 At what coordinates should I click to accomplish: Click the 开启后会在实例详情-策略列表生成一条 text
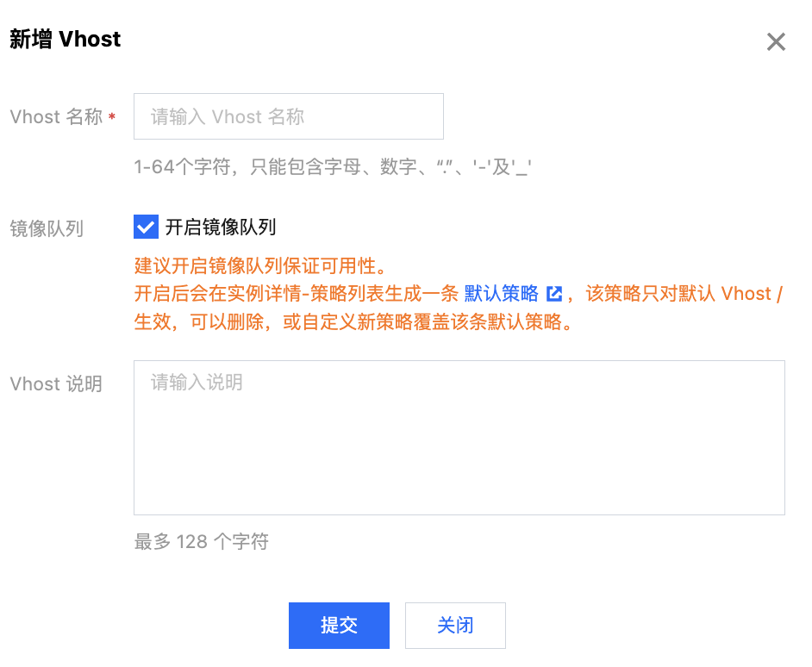click(x=297, y=294)
